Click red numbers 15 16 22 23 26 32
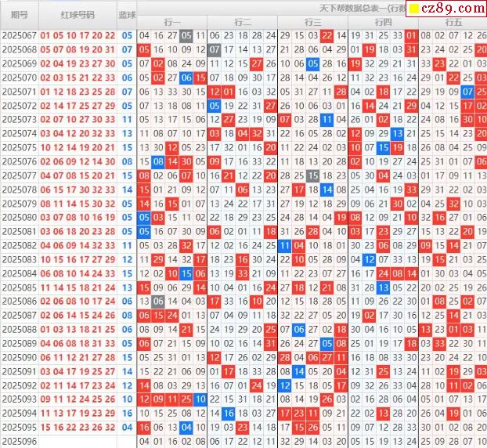Viewport: 487px width, 448px height. click(78, 427)
